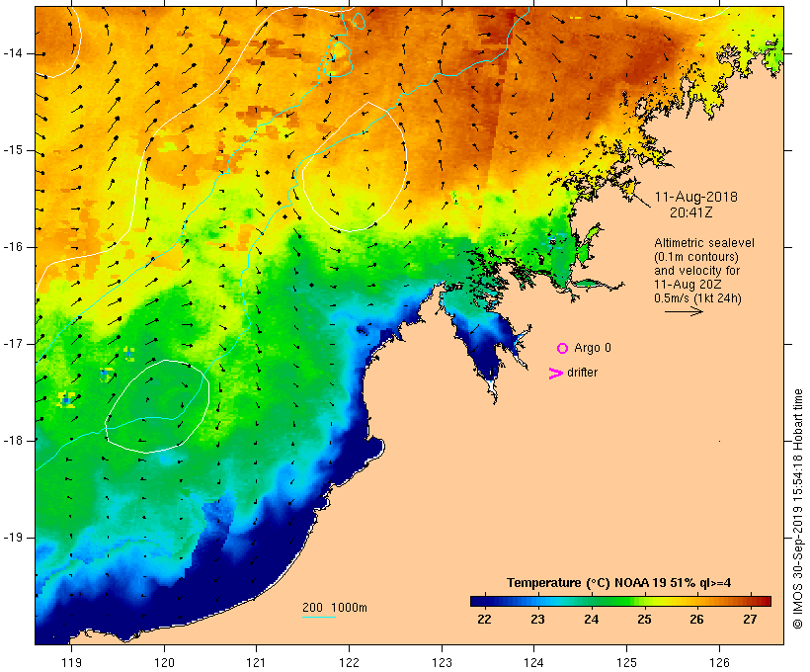The height and width of the screenshot is (672, 810).
Task: Click the latitude axis label -14
Action: point(13,53)
